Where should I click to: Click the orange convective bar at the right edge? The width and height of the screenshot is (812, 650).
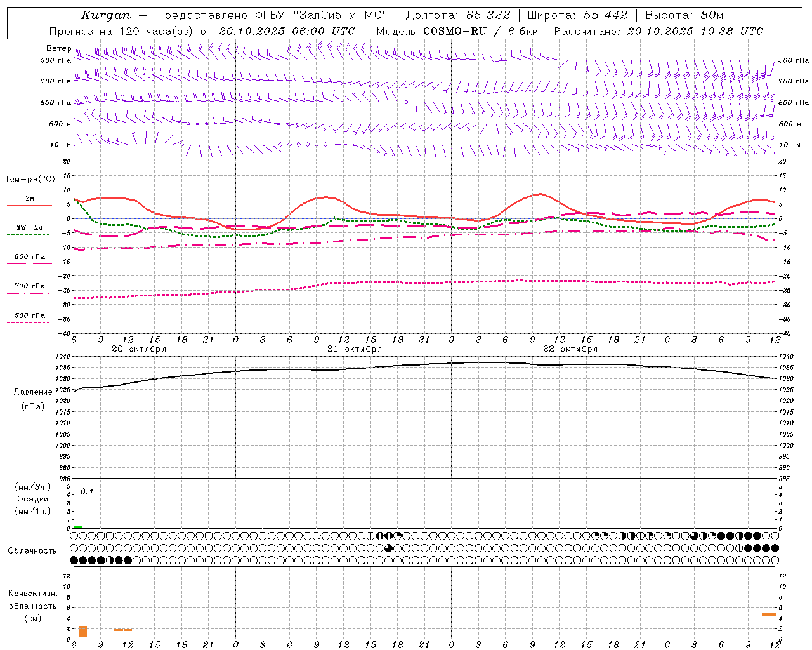point(769,614)
